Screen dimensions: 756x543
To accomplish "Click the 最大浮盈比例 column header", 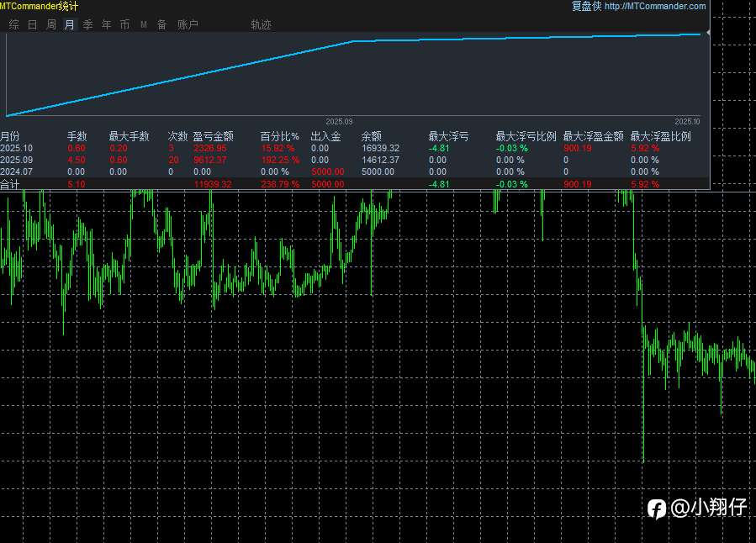I will [x=660, y=136].
